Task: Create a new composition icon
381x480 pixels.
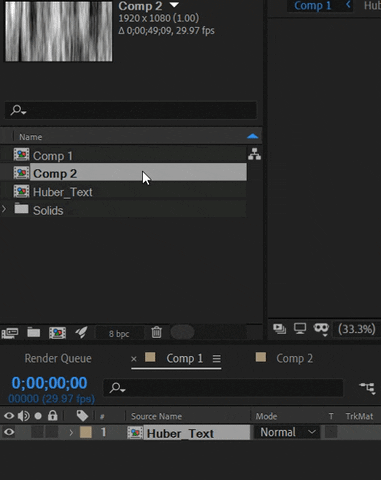Action: [57, 333]
